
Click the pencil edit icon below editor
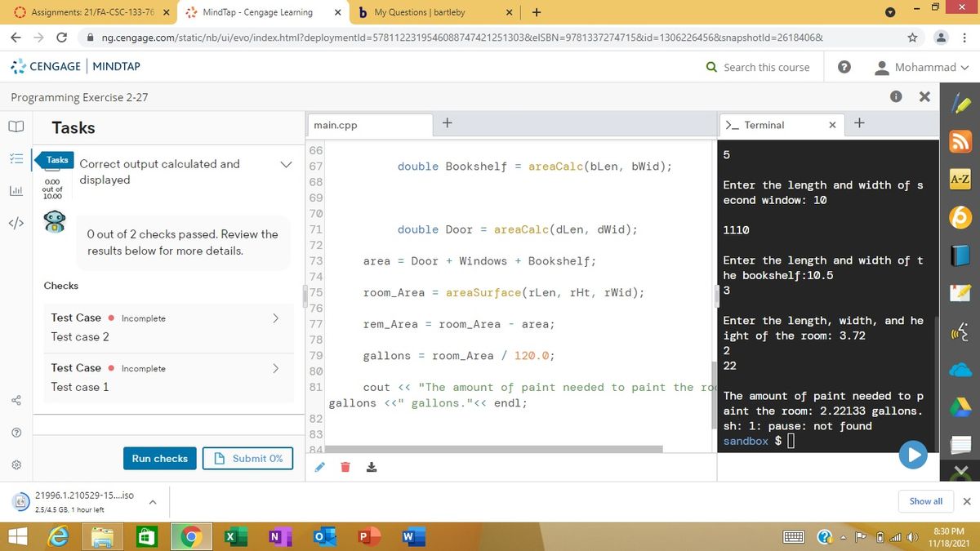tap(320, 468)
